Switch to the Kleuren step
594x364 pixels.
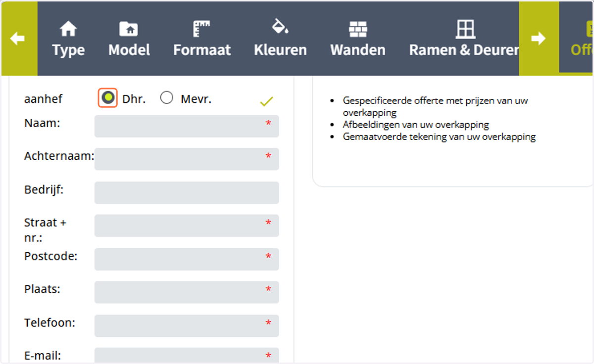point(280,40)
